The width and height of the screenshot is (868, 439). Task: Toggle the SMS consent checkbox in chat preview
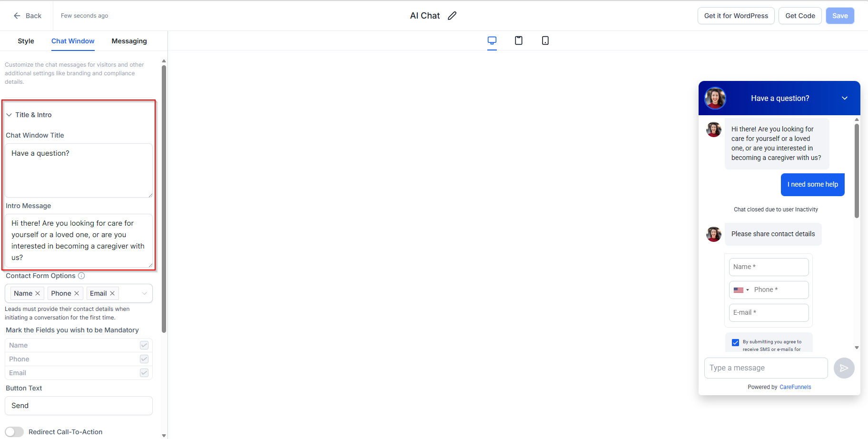[x=735, y=342]
